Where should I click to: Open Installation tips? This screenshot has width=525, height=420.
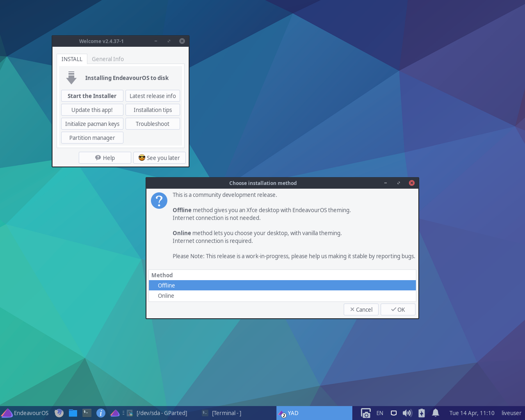point(153,110)
